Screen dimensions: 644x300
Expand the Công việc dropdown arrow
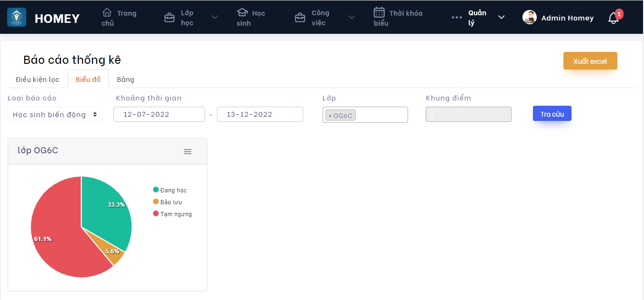(352, 18)
